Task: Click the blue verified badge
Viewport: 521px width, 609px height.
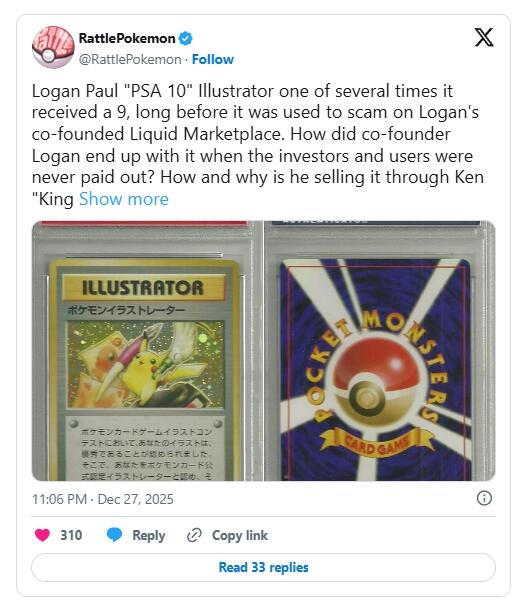Action: 185,38
